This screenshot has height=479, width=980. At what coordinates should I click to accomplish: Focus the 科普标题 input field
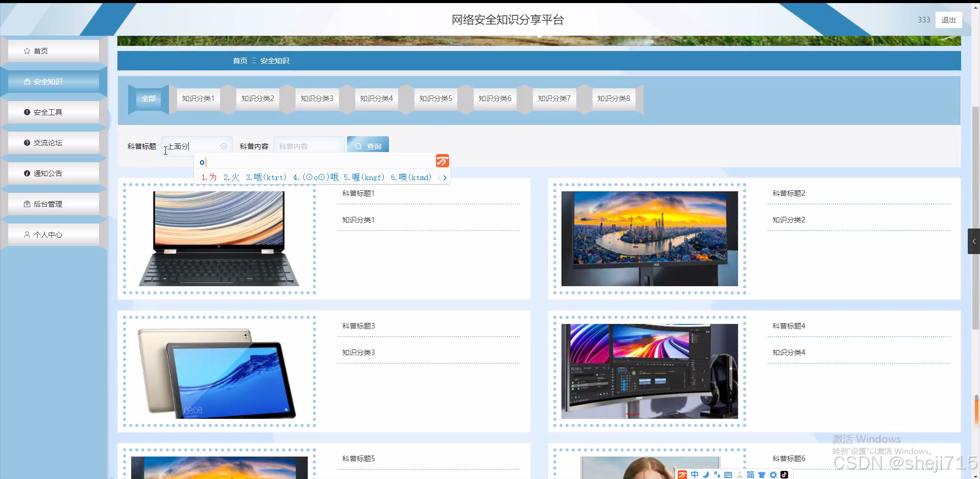pyautogui.click(x=197, y=146)
